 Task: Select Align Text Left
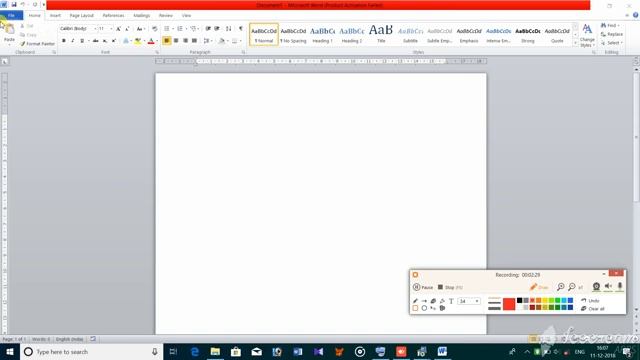(167, 41)
